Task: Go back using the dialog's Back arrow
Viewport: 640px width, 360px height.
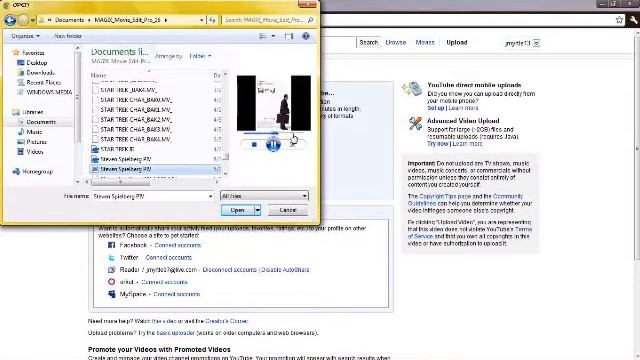Action: pyautogui.click(x=10, y=20)
